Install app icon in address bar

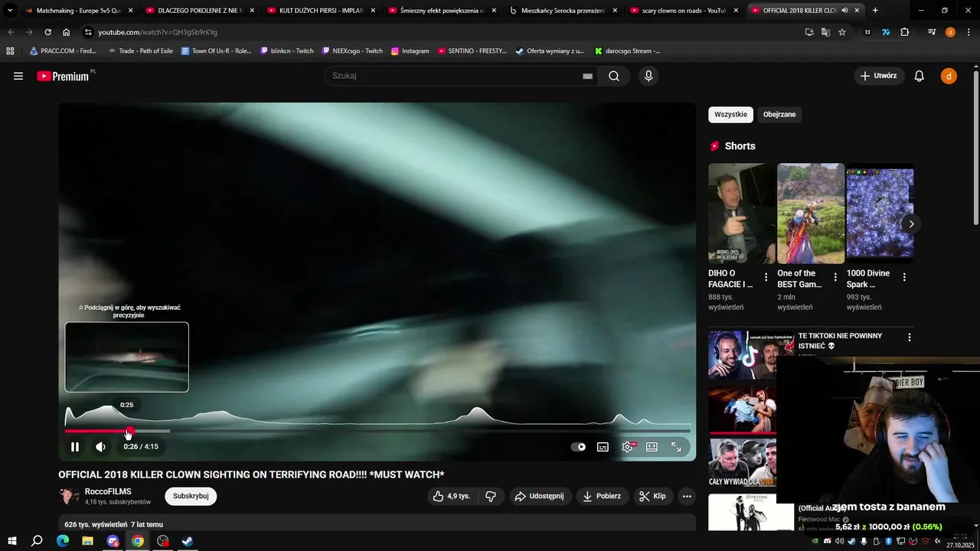(809, 32)
